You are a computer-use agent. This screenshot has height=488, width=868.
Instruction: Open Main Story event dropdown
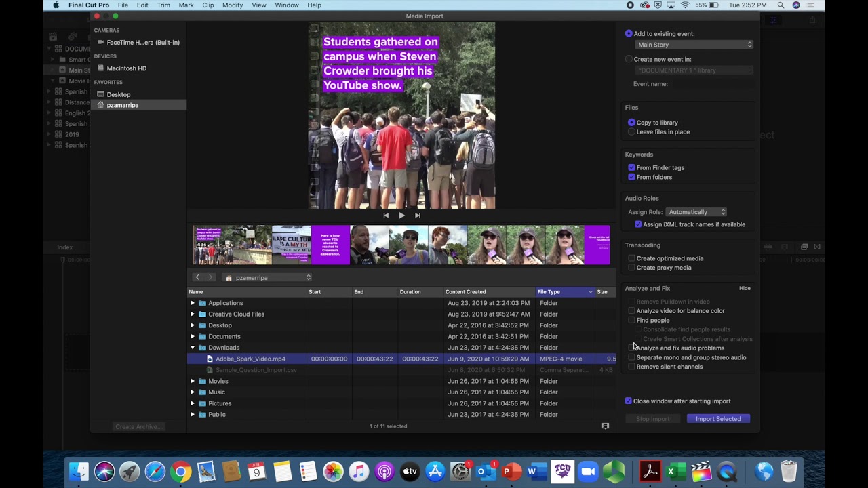tap(694, 45)
